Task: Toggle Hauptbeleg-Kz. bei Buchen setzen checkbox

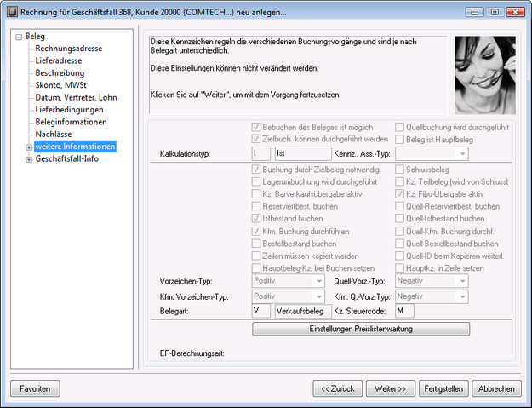Action: (256, 267)
